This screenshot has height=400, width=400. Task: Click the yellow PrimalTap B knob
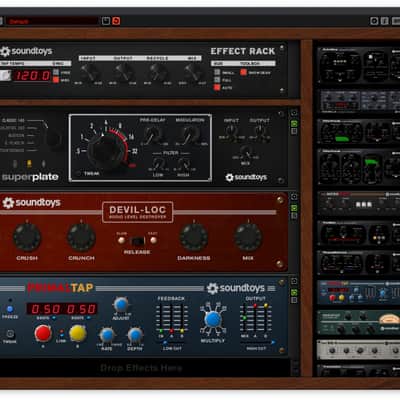(x=78, y=333)
